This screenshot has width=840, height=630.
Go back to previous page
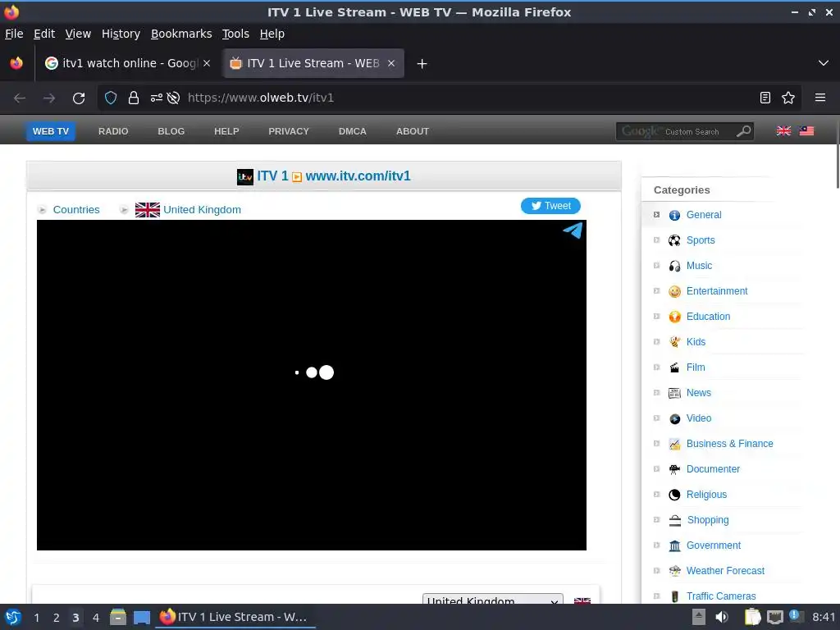click(20, 98)
